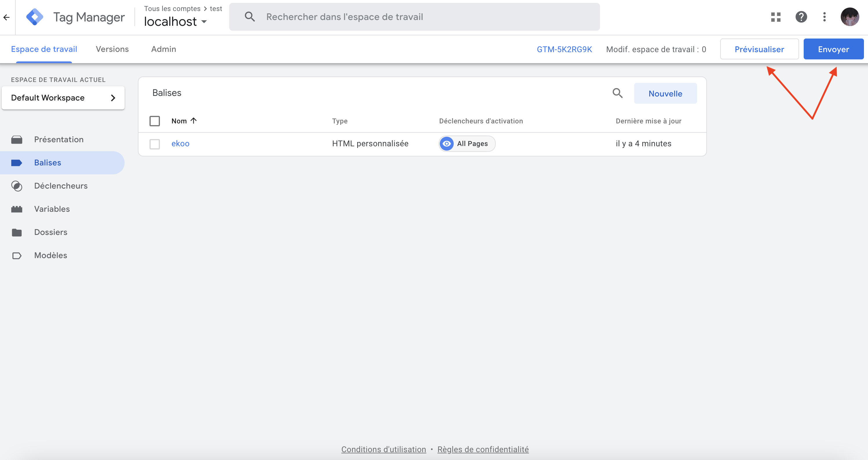Open the Admin tab

(163, 49)
